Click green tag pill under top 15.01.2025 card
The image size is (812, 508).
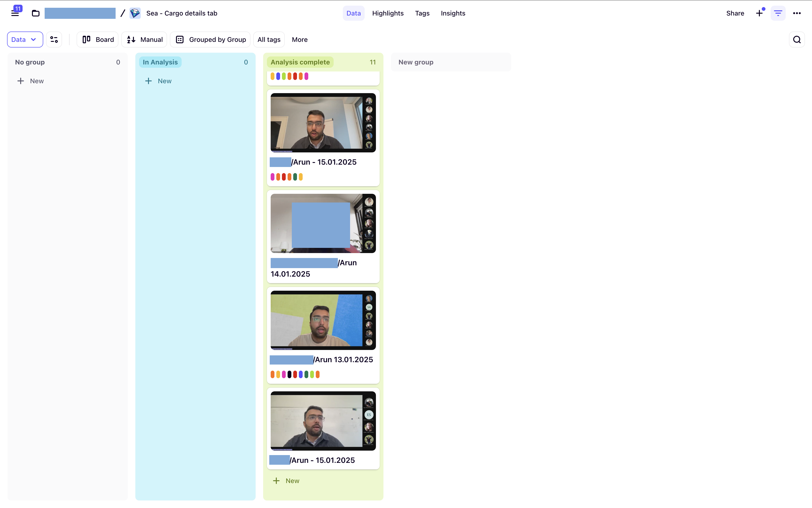click(295, 177)
